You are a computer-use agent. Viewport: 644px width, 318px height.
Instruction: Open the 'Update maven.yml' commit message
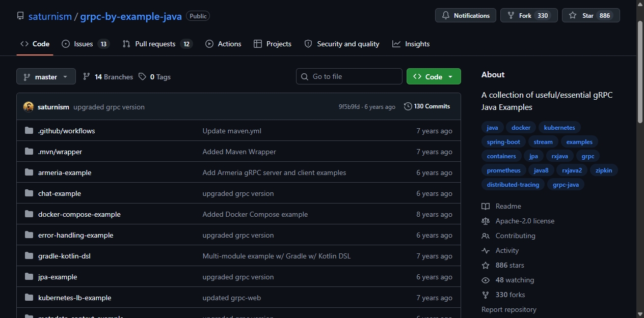tap(232, 131)
